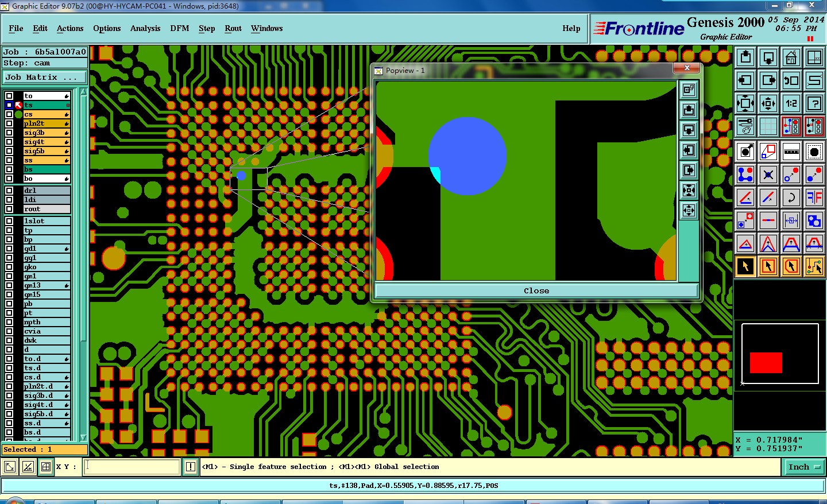This screenshot has height=504, width=827.
Task: Click the mirror F tool icon
Action: click(x=814, y=197)
